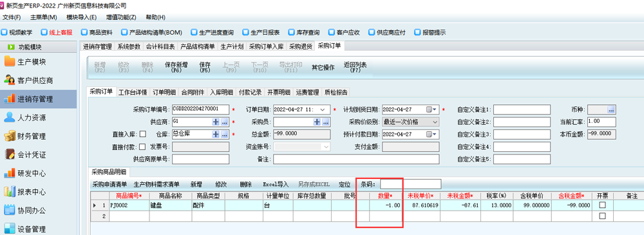Expand the 采购价级别 dropdown
The width and height of the screenshot is (644, 235).
tap(435, 122)
